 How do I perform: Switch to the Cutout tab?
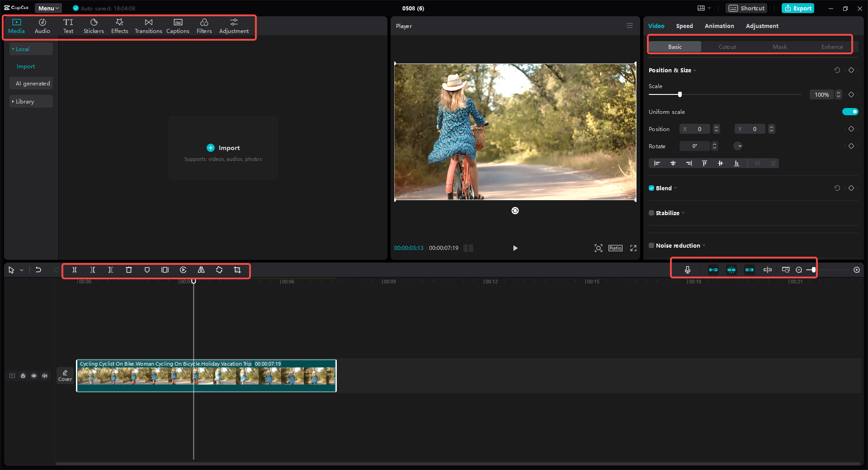pos(727,47)
